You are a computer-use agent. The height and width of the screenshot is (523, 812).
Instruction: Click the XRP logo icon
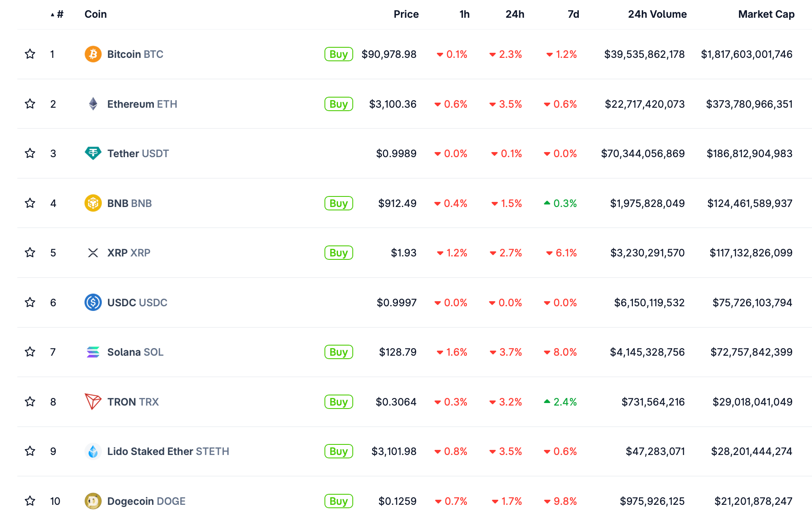[93, 253]
